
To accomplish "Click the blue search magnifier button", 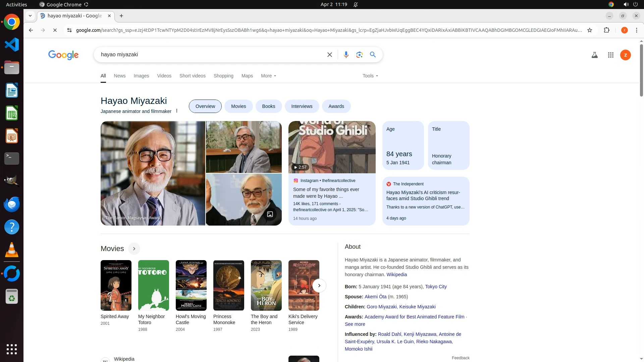I will click(373, 55).
